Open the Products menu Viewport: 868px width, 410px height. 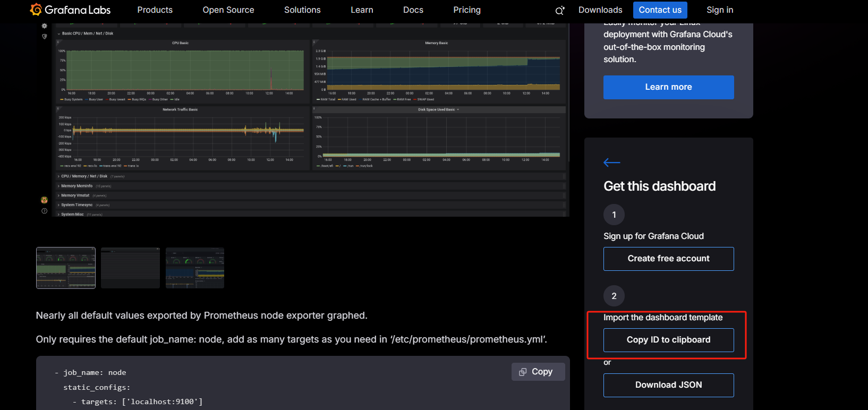(x=155, y=10)
